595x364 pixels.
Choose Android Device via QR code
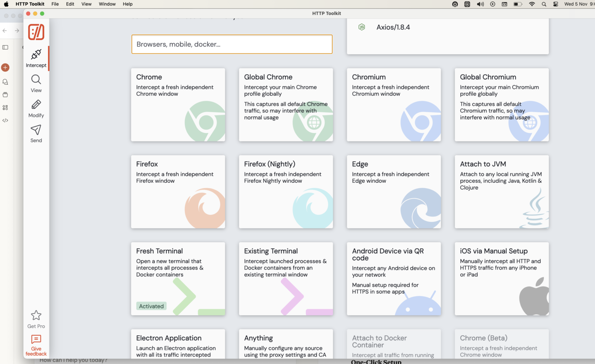tap(394, 279)
